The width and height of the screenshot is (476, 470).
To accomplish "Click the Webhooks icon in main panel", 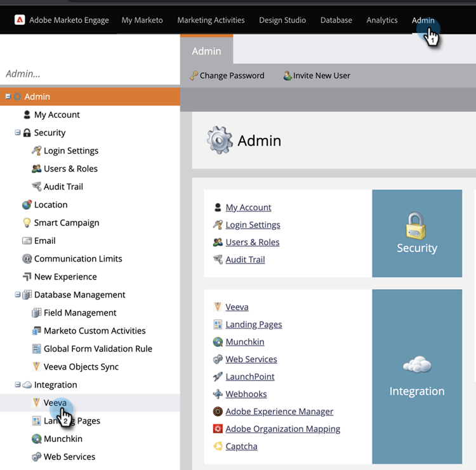I will point(218,394).
